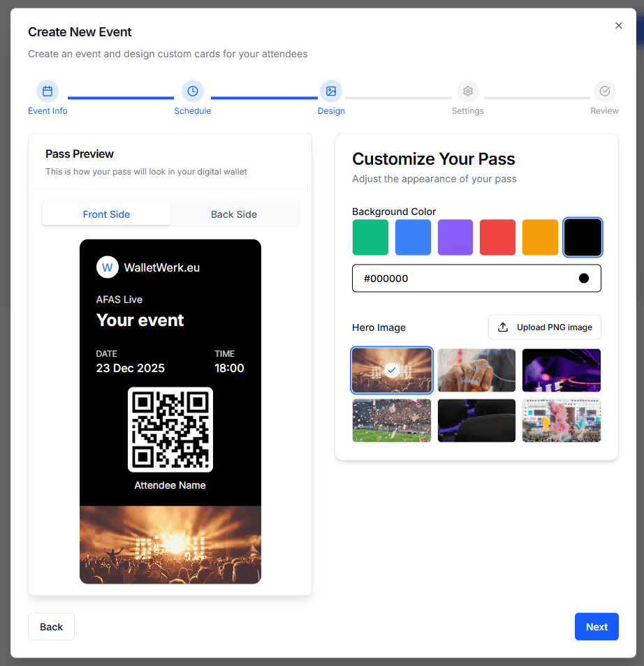Click the Event Info calendar step icon

point(47,91)
